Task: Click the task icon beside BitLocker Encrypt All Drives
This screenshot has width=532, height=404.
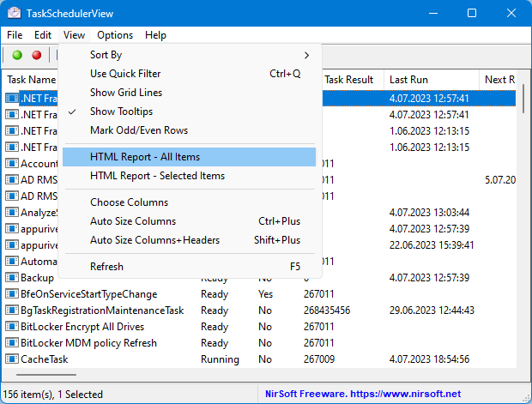Action: pyautogui.click(x=12, y=326)
